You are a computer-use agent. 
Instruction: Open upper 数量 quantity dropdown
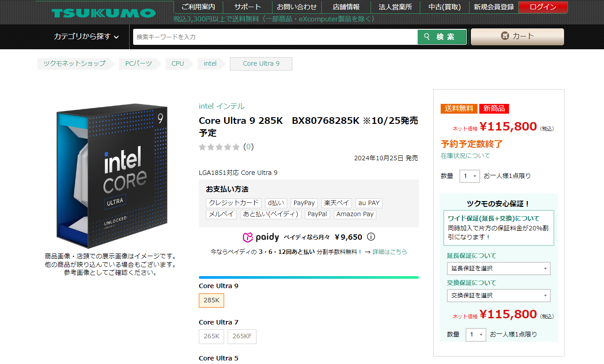click(x=470, y=176)
